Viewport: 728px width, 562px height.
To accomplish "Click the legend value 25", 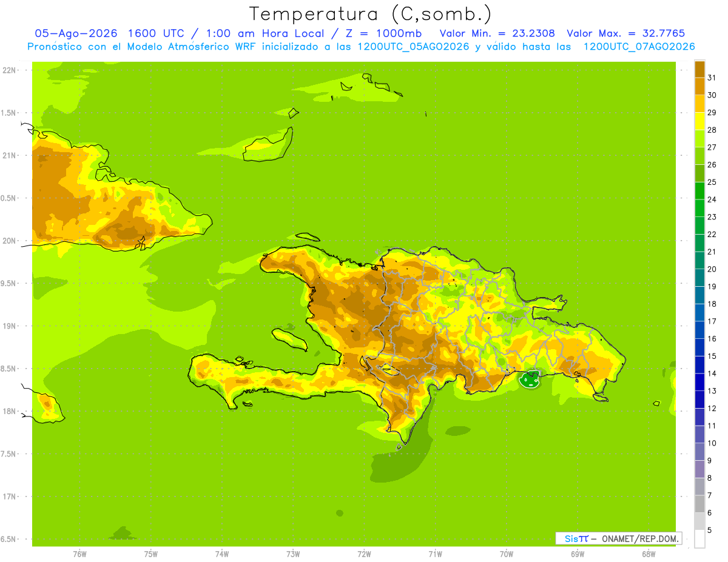I will [712, 182].
